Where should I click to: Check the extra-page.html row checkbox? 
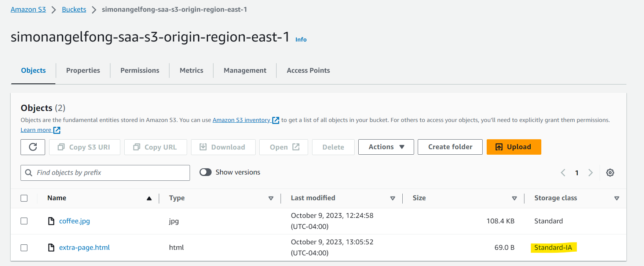(x=24, y=247)
